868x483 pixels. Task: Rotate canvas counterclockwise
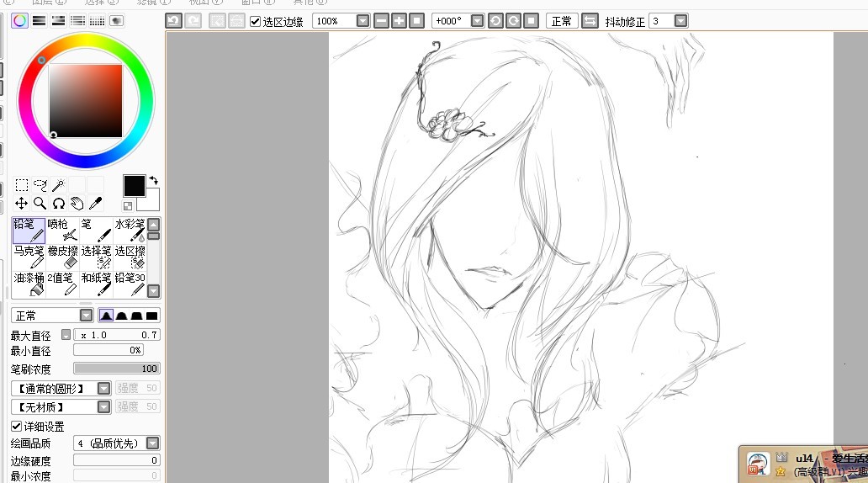[495, 21]
